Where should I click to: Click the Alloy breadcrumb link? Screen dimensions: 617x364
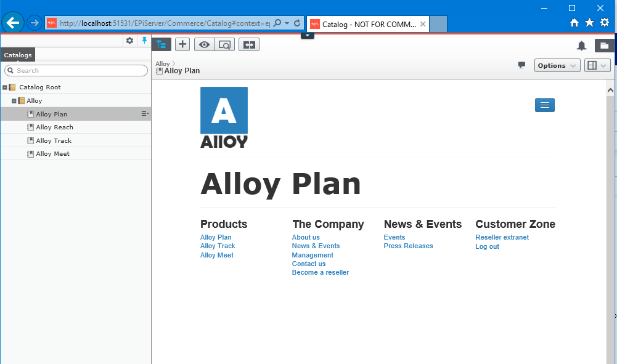pyautogui.click(x=161, y=63)
